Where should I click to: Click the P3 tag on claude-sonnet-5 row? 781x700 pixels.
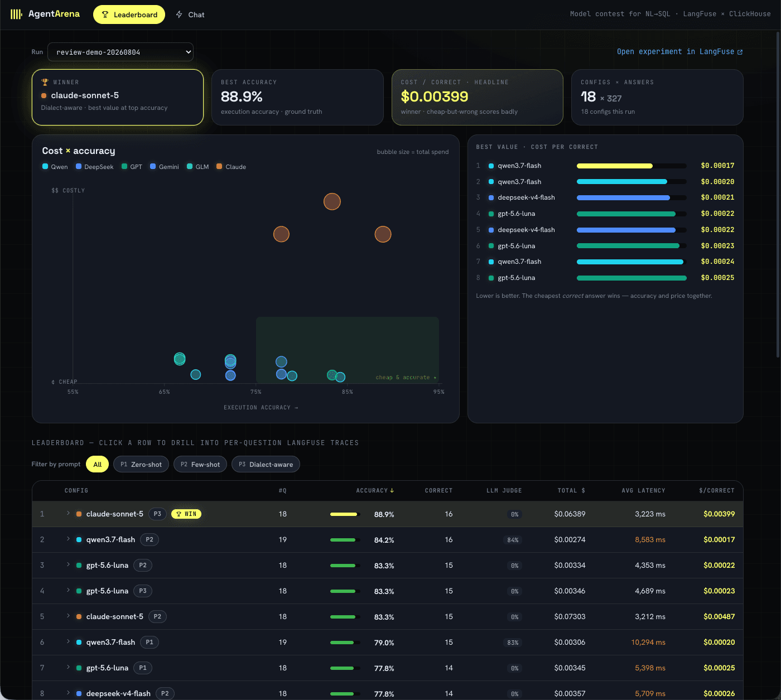click(x=157, y=514)
